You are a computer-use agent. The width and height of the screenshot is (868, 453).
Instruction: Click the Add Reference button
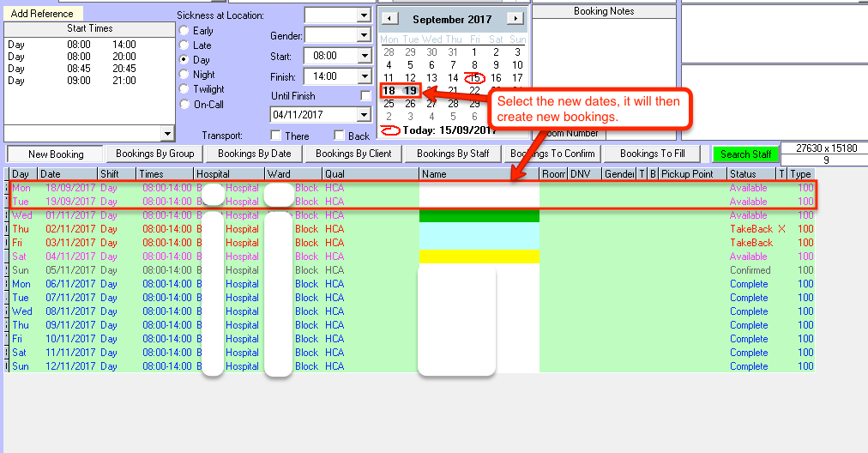(42, 14)
